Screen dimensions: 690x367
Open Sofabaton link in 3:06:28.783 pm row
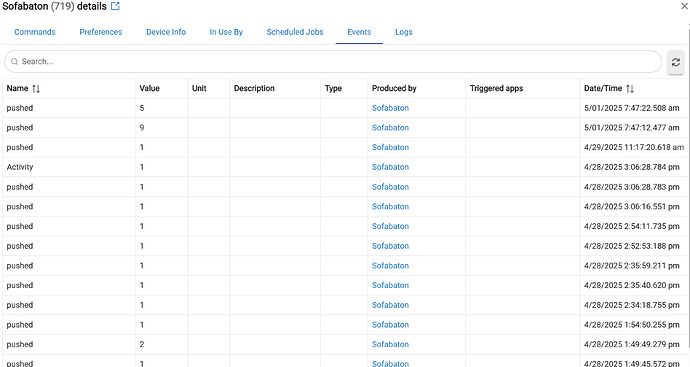(390, 187)
